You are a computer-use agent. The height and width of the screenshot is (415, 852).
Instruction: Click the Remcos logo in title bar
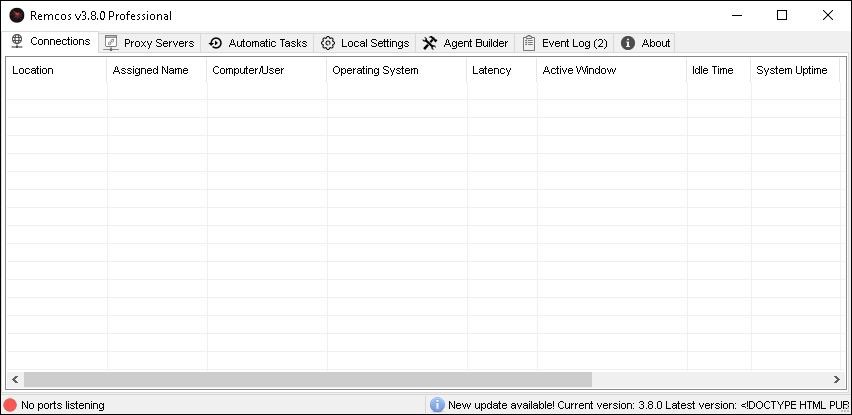click(x=17, y=15)
